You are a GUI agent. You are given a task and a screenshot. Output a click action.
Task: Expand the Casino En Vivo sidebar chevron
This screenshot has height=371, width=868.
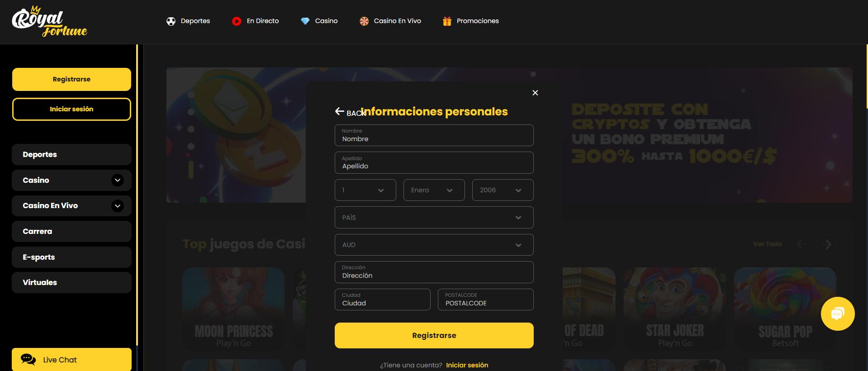coord(118,206)
